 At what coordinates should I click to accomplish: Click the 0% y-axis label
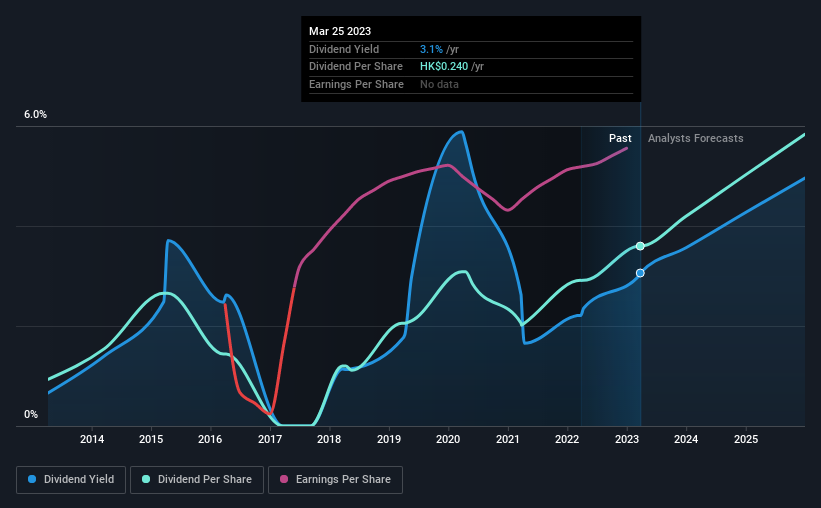tap(31, 414)
